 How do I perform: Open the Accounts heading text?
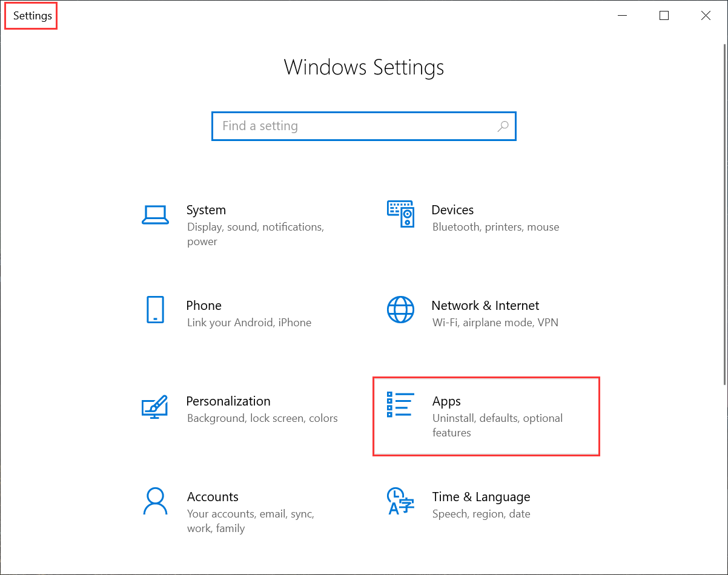point(213,497)
